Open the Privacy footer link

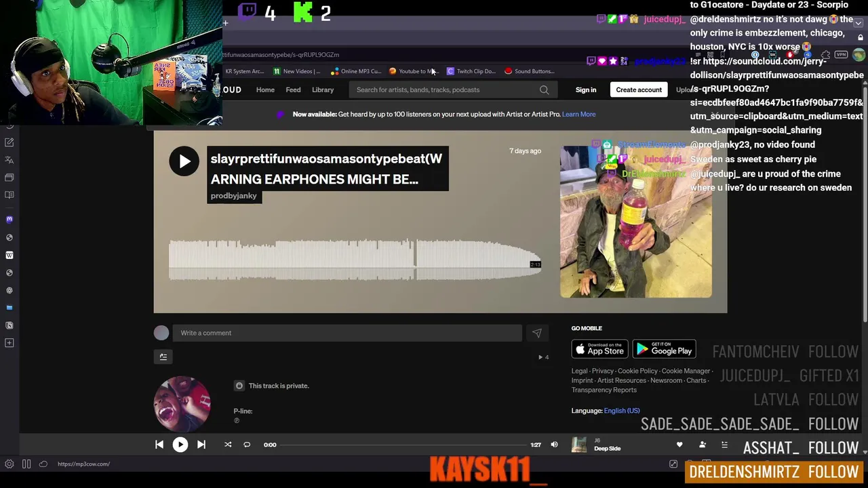point(602,371)
